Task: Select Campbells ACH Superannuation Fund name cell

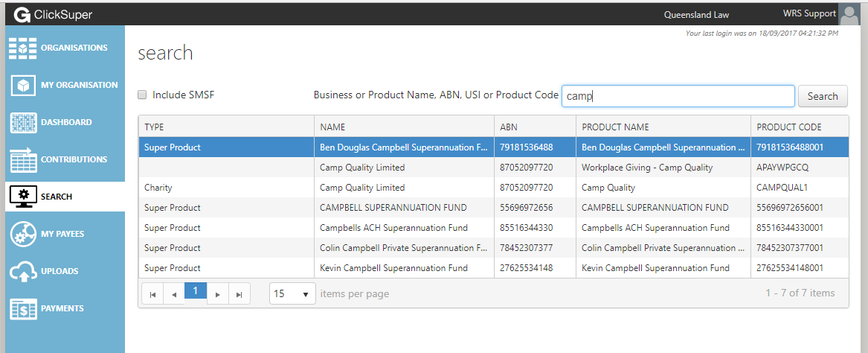Action: [404, 228]
